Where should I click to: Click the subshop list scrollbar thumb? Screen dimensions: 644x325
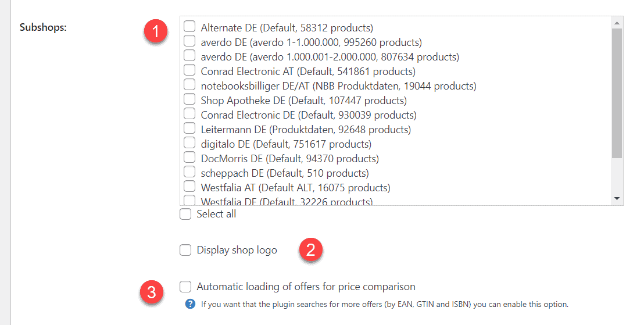[617, 93]
